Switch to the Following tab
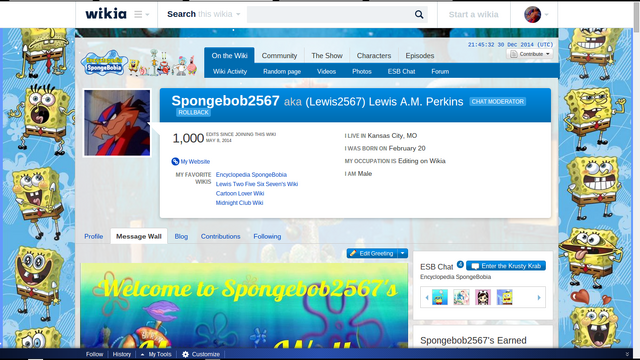Screen dimensions: 640x360 click(267, 236)
